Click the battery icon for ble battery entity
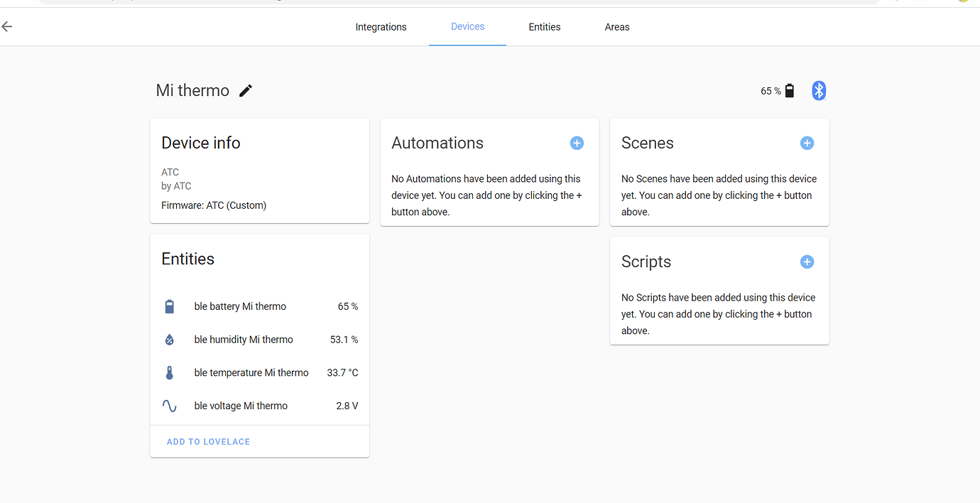Image resolution: width=980 pixels, height=503 pixels. coord(169,306)
